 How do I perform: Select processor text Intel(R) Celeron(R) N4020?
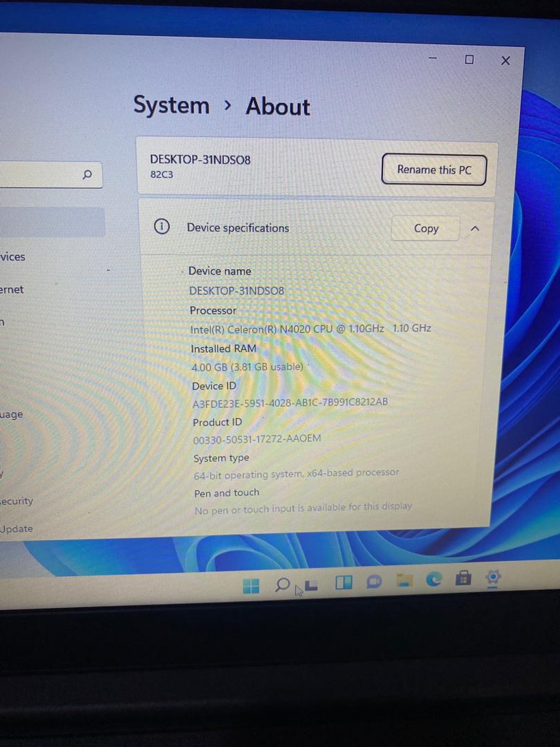[310, 329]
